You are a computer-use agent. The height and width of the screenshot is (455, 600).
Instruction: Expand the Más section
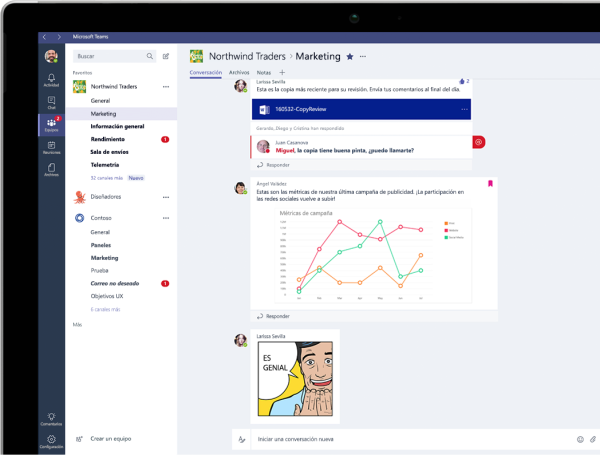tap(77, 325)
